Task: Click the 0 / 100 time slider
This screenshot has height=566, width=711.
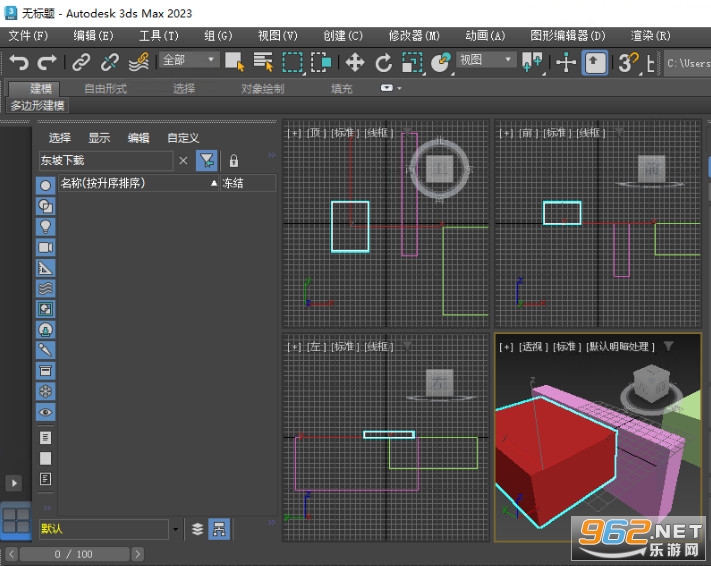Action: pyautogui.click(x=74, y=554)
